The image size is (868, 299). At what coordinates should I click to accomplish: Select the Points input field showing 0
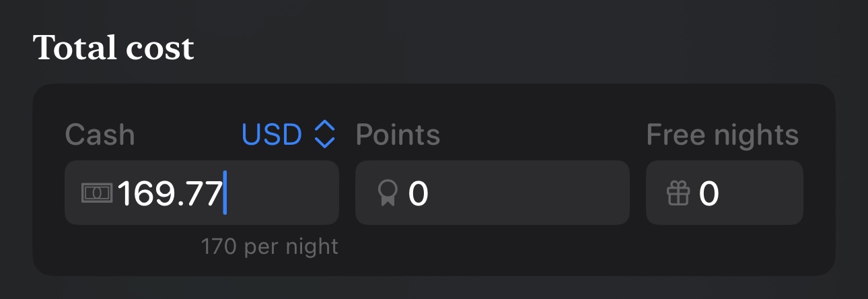(x=493, y=193)
